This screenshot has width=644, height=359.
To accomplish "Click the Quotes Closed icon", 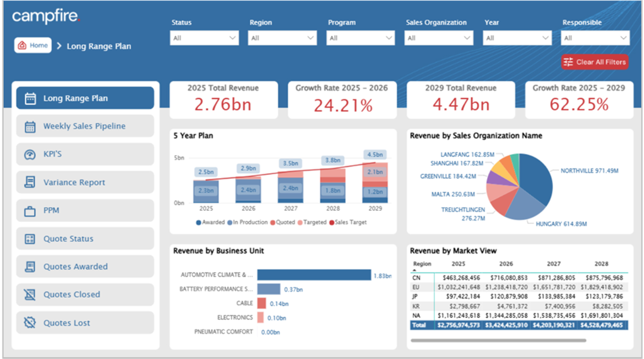I will click(x=30, y=295).
